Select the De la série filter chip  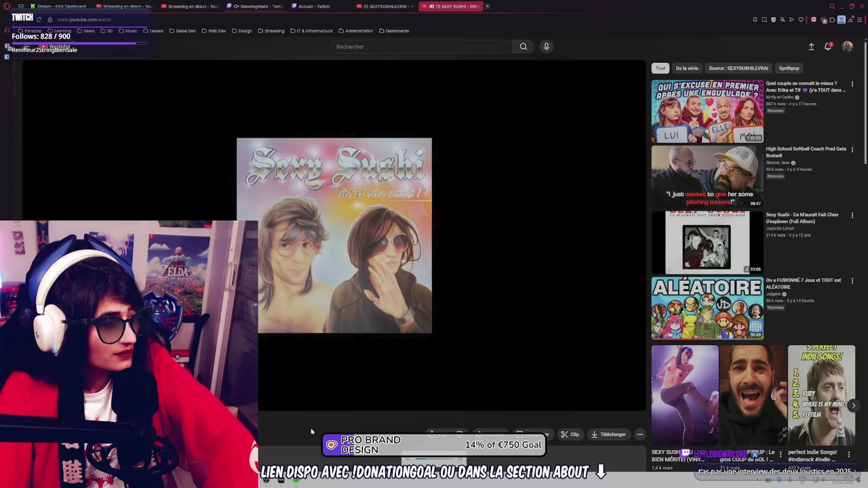[x=687, y=68]
